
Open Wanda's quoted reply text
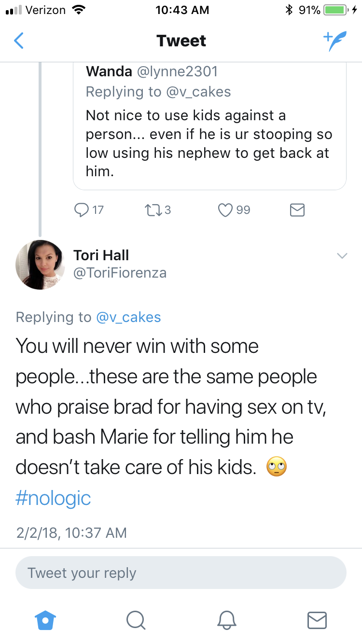209,143
